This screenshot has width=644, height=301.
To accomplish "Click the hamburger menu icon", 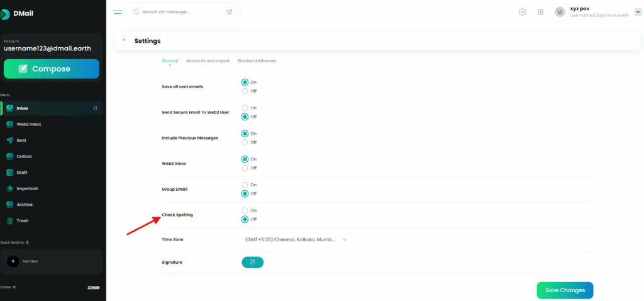I will click(x=118, y=12).
